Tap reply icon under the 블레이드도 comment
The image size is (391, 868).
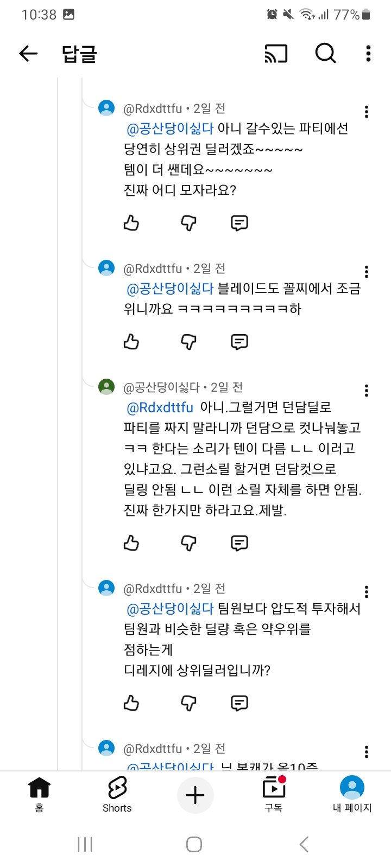click(239, 342)
